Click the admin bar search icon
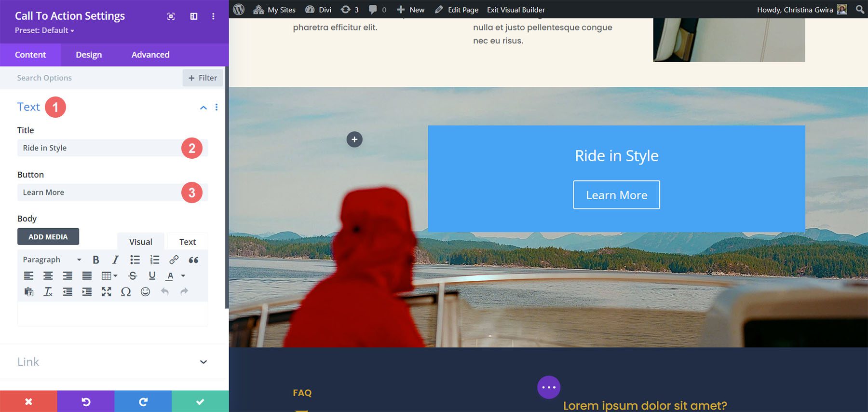868x412 pixels. click(860, 9)
